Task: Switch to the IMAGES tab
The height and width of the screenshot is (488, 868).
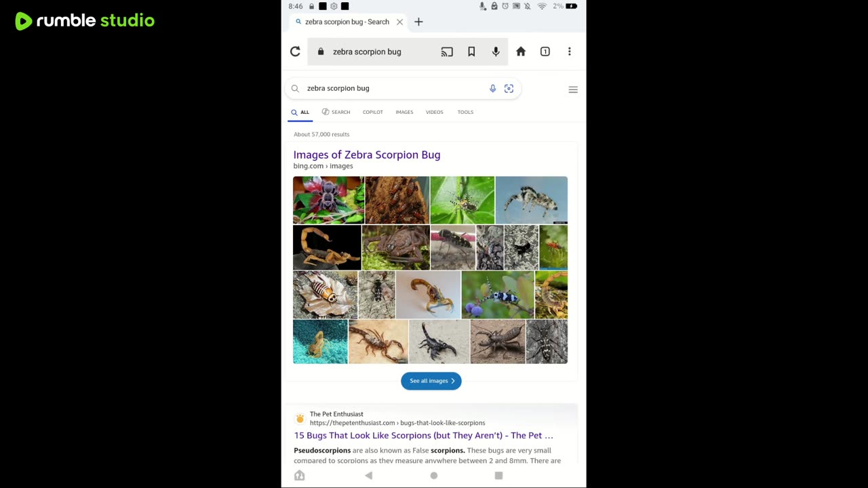Action: point(404,112)
